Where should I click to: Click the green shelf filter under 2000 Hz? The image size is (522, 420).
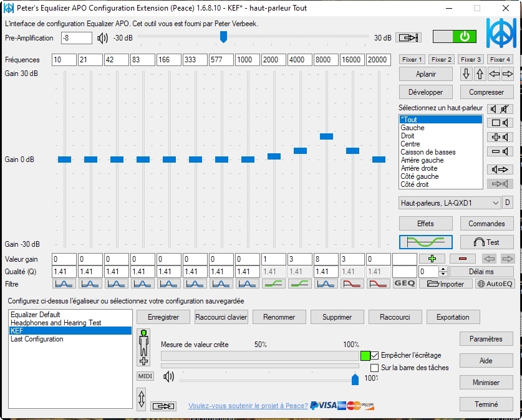(x=274, y=284)
